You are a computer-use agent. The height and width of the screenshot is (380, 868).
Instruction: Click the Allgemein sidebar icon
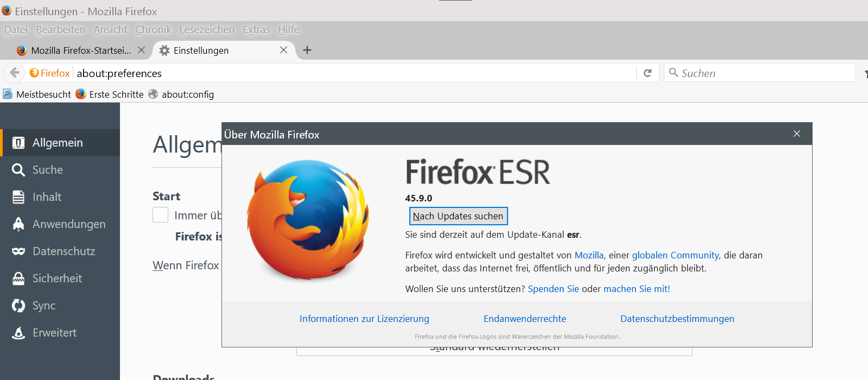18,143
